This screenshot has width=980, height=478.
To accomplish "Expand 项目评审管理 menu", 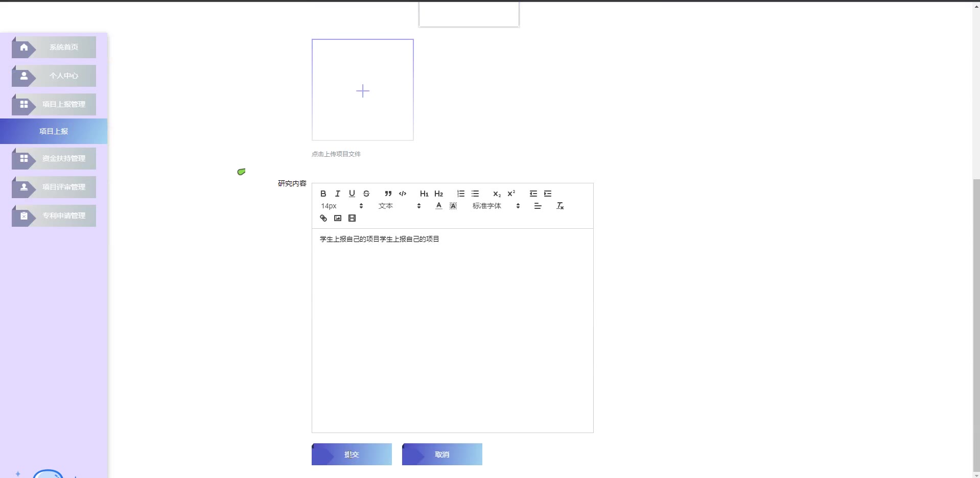I will tap(54, 187).
